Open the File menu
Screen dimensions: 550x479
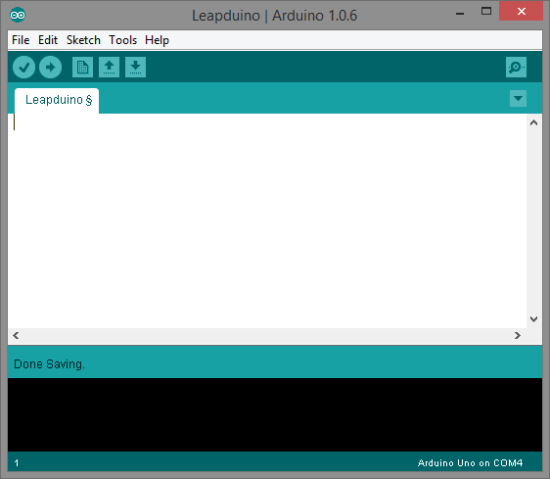(x=21, y=40)
